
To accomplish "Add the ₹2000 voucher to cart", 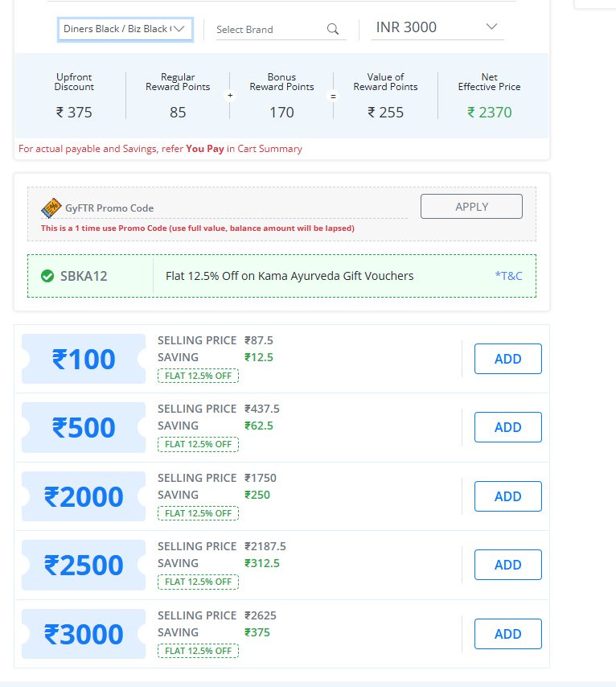I will tap(507, 496).
